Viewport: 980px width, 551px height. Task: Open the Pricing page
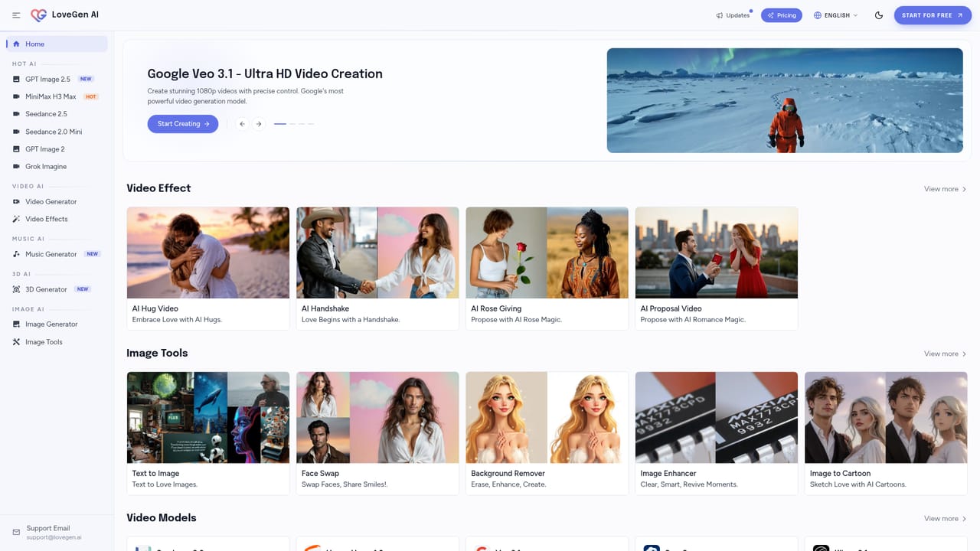pyautogui.click(x=782, y=15)
